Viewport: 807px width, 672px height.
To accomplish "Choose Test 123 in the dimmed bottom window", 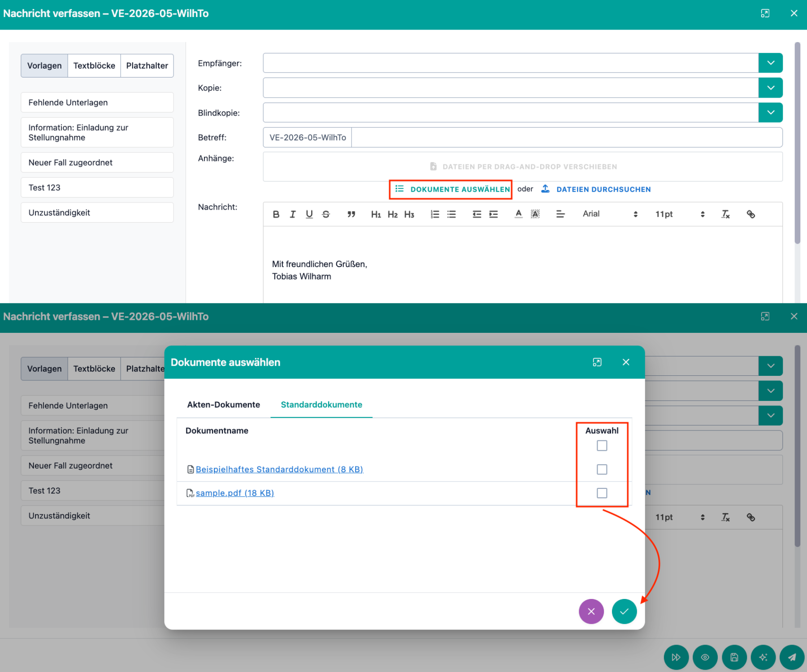I will click(x=93, y=491).
